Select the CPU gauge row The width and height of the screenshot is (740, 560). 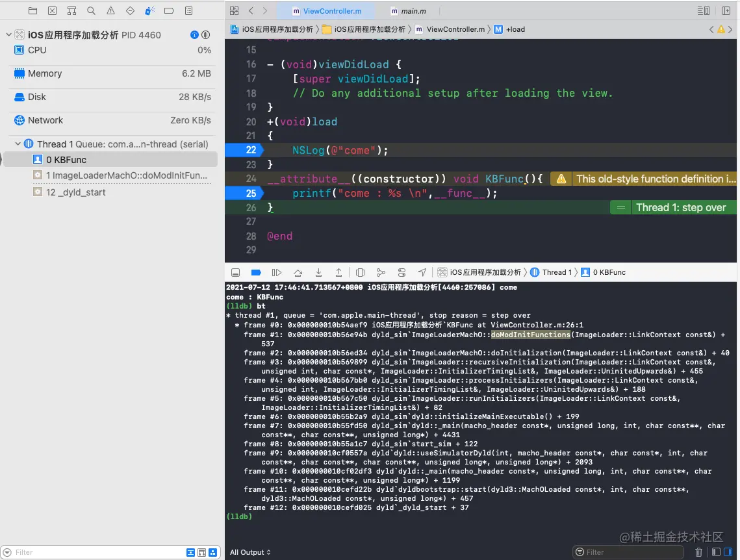112,50
